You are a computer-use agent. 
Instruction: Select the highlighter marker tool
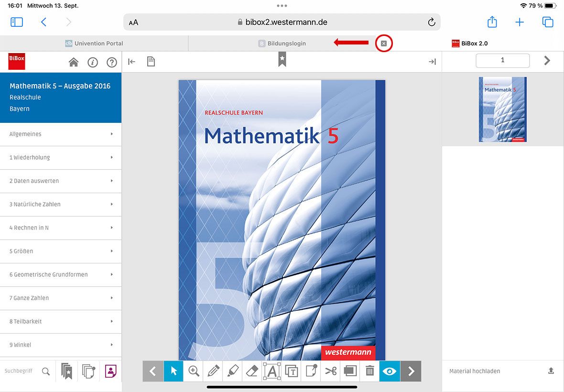(233, 371)
